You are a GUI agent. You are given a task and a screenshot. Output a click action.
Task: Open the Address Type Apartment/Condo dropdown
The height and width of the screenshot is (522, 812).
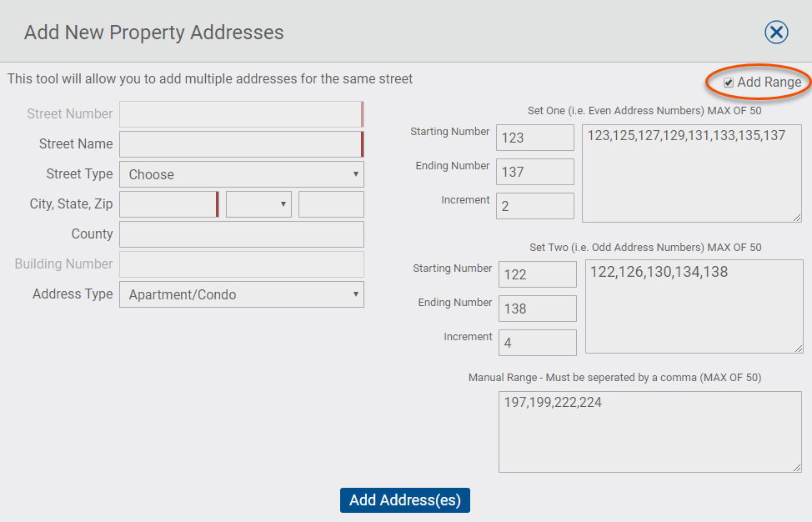point(242,294)
